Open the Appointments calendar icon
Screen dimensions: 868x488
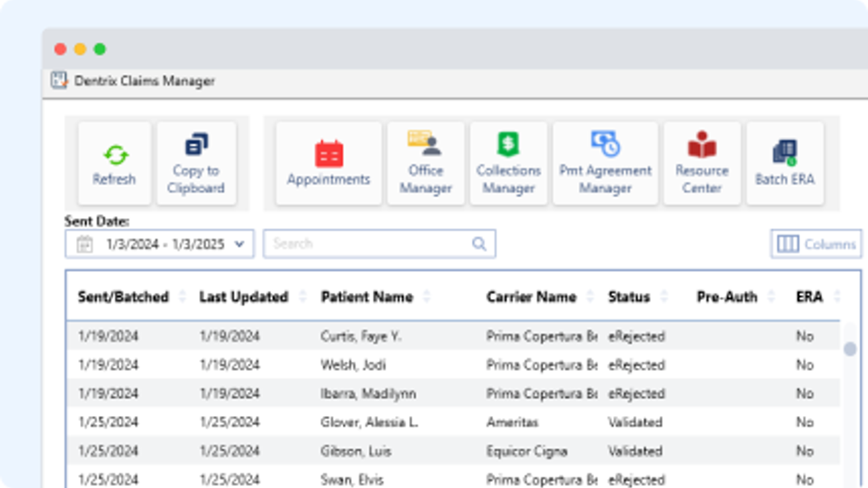click(328, 155)
